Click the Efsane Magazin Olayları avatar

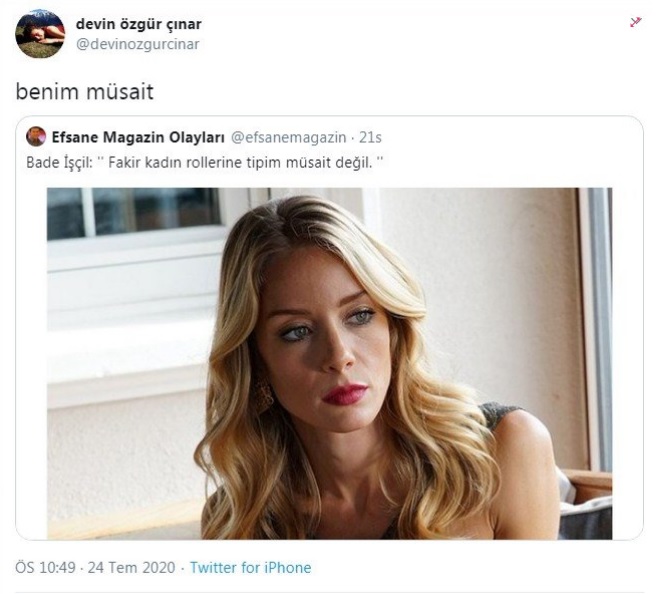[x=36, y=137]
